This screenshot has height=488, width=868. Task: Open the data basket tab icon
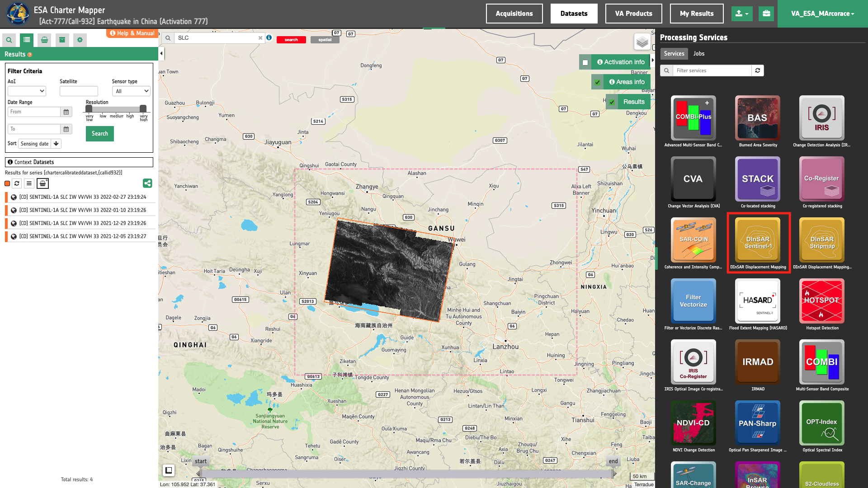(44, 40)
